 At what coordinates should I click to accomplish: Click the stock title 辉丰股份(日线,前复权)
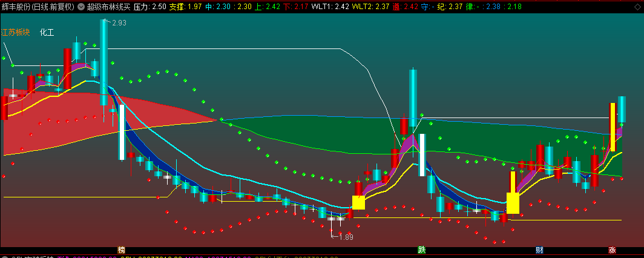[x=38, y=7]
